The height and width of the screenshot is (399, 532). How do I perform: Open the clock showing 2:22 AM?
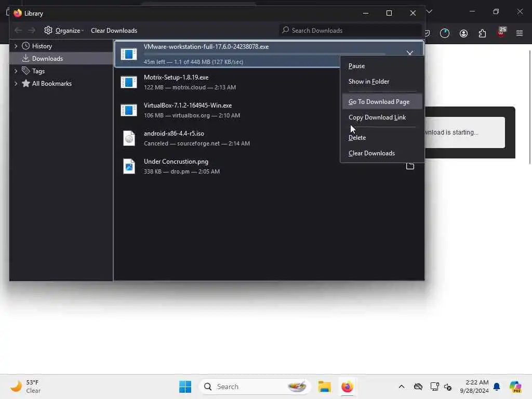[474, 387]
